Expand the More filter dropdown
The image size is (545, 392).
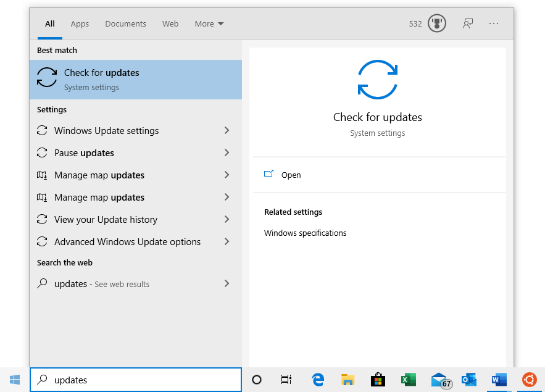pos(209,24)
